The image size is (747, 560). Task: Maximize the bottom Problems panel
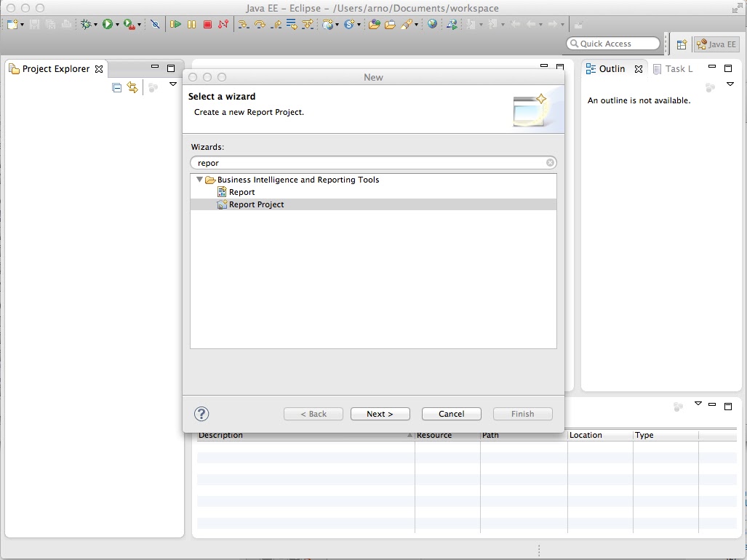tap(728, 407)
